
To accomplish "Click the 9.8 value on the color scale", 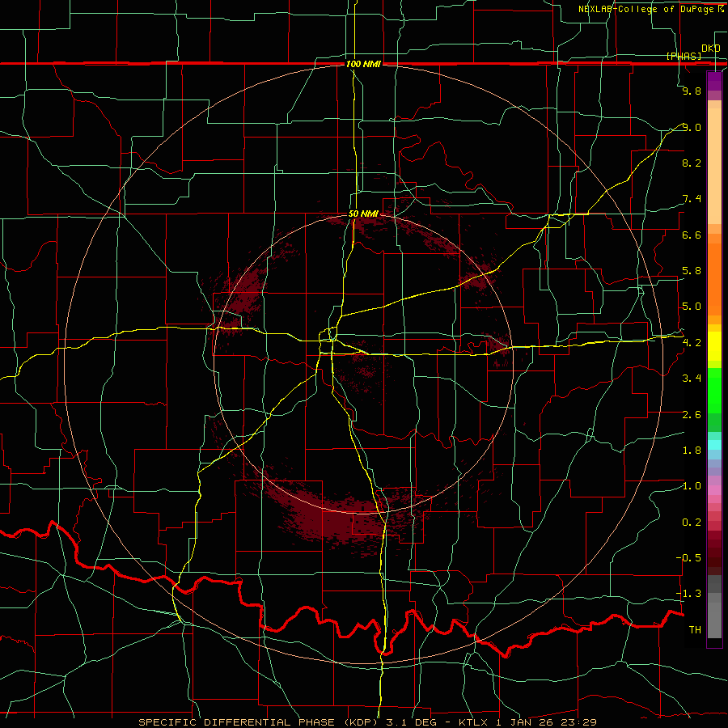I will coord(692,91).
